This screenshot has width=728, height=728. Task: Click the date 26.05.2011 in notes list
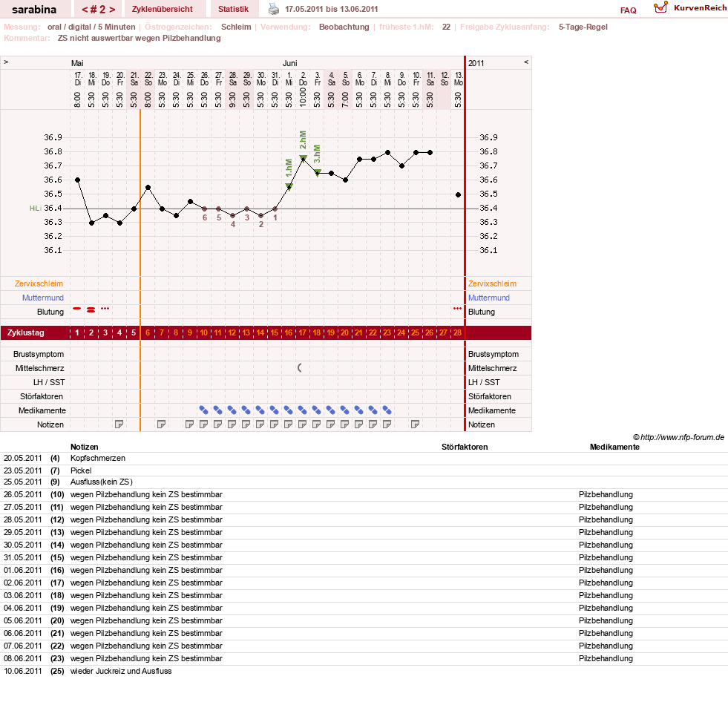point(23,494)
